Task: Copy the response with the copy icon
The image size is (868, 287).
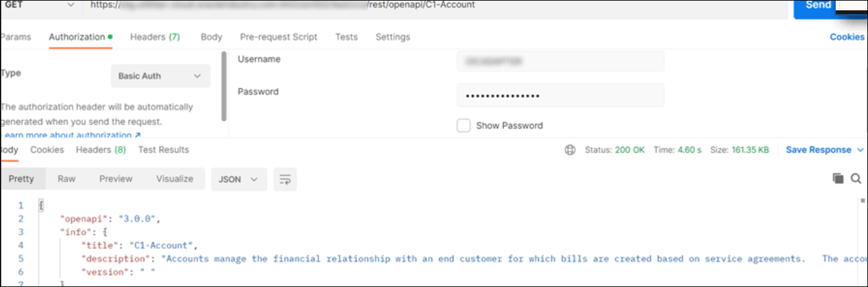Action: click(838, 179)
